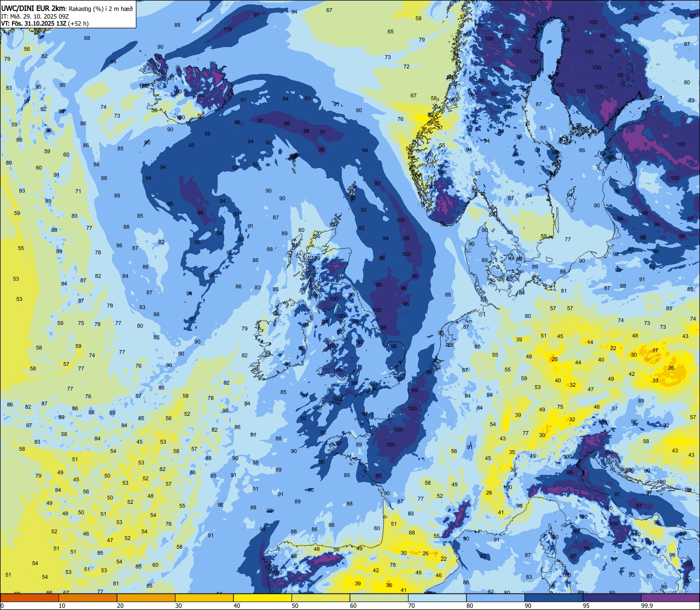Click the legend label '95'

[586, 606]
